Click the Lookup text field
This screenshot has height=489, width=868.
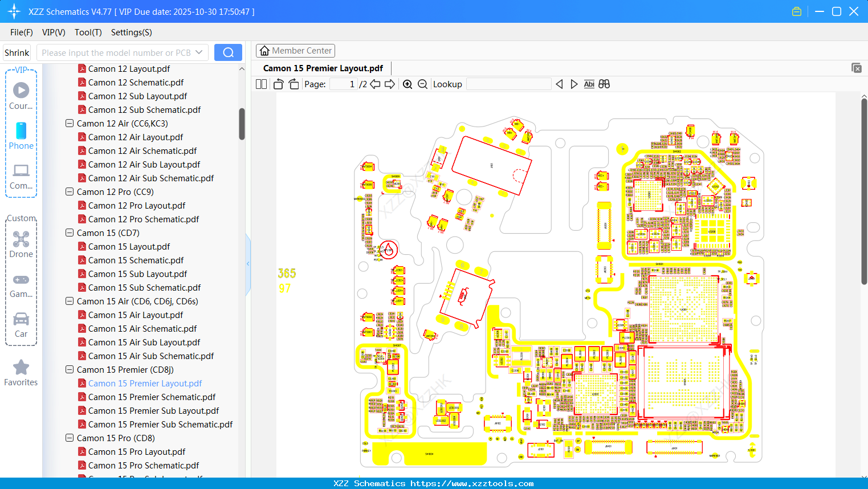tap(509, 84)
